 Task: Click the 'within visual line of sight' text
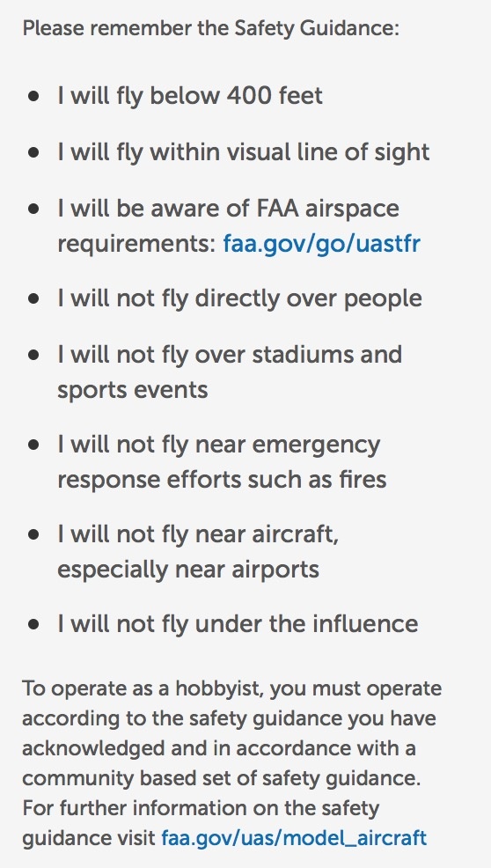click(289, 152)
